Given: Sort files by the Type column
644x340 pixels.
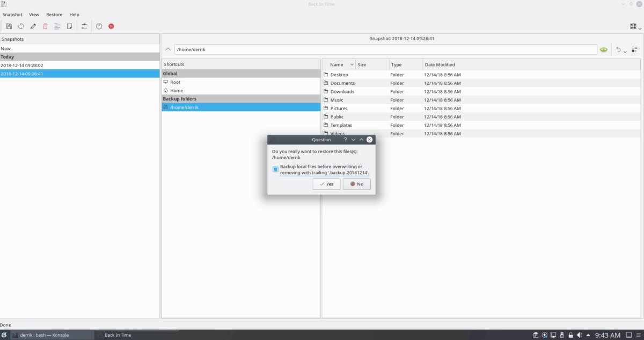Looking at the screenshot, I should point(406,64).
